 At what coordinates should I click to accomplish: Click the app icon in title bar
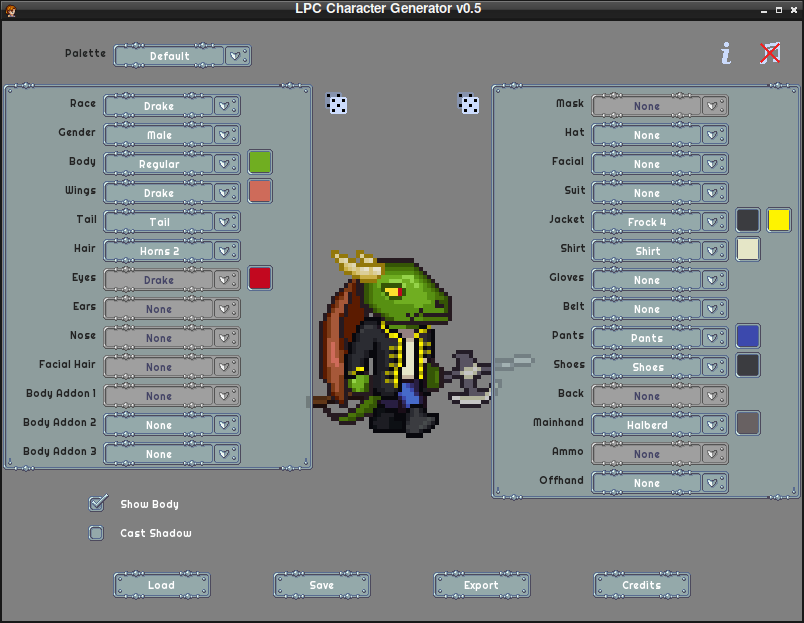pos(10,9)
